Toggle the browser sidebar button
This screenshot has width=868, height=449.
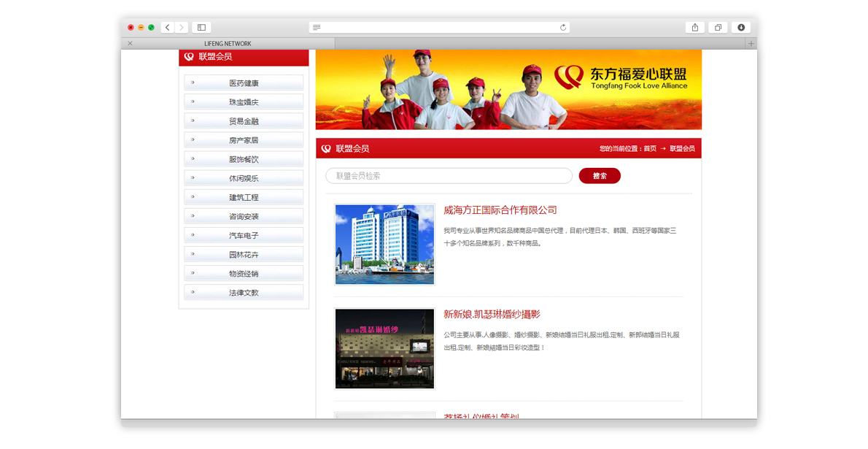pos(201,27)
